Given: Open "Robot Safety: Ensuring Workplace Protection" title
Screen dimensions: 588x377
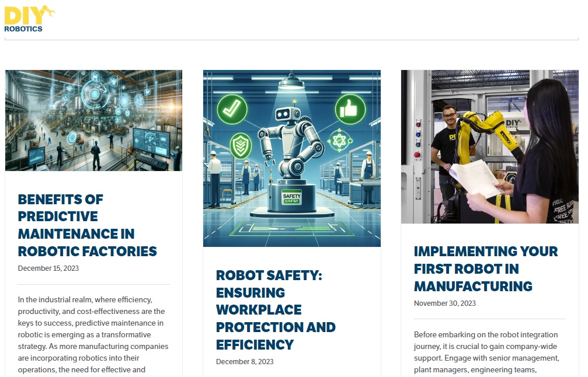Looking at the screenshot, I should click(275, 310).
